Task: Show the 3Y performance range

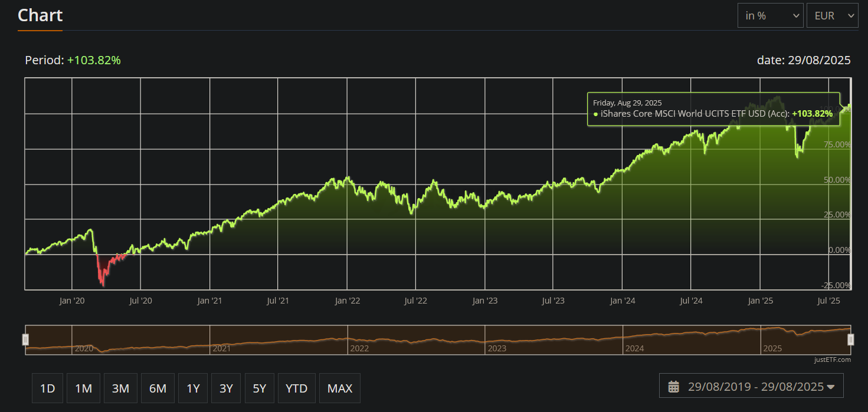Action: pyautogui.click(x=226, y=388)
